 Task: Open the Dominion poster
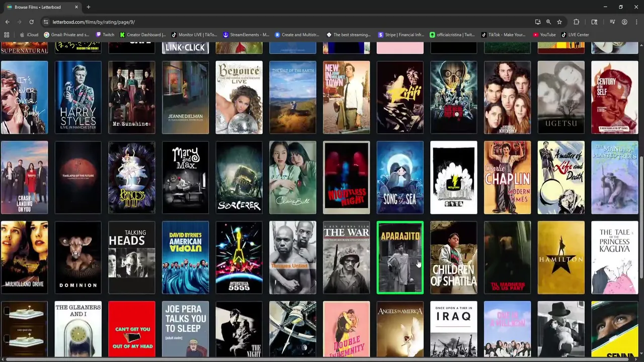pos(78,257)
